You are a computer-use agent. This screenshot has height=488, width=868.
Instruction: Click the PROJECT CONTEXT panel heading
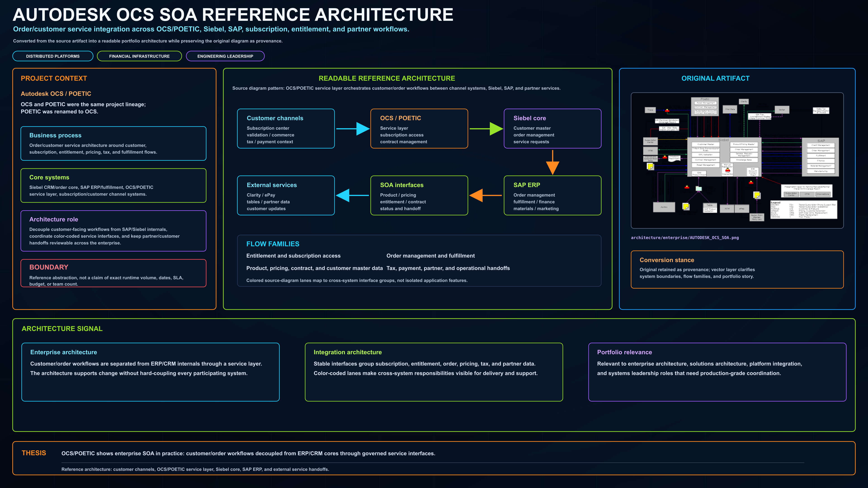pyautogui.click(x=54, y=78)
